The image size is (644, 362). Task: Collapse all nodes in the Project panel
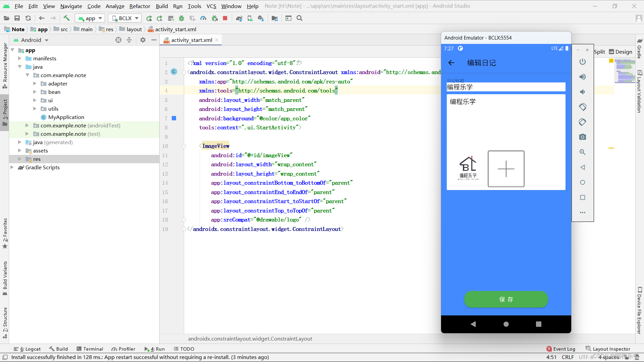(129, 40)
